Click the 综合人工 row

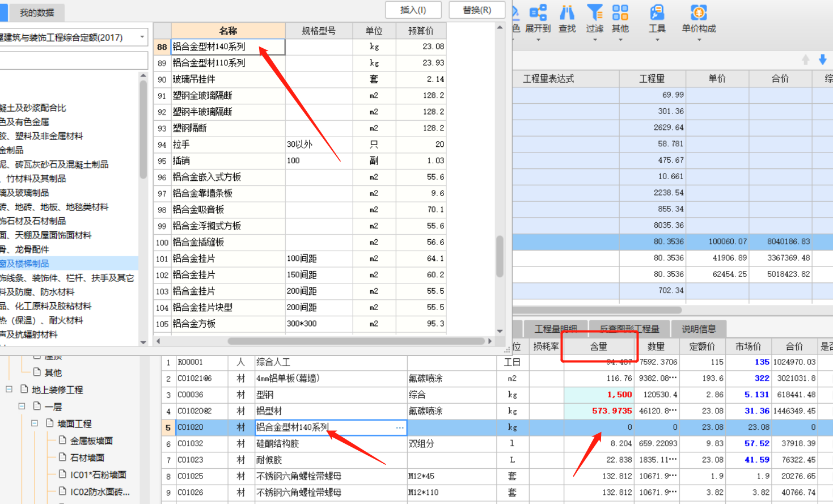pyautogui.click(x=497, y=362)
